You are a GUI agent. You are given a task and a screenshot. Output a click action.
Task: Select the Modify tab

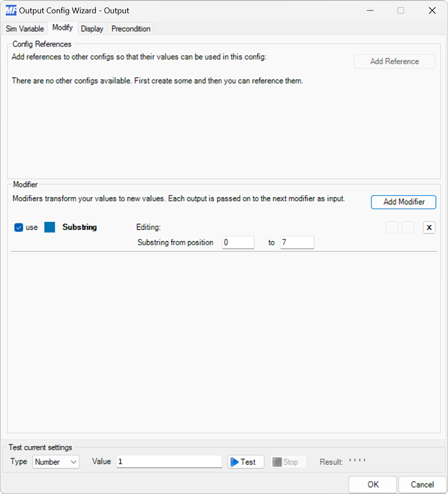62,27
